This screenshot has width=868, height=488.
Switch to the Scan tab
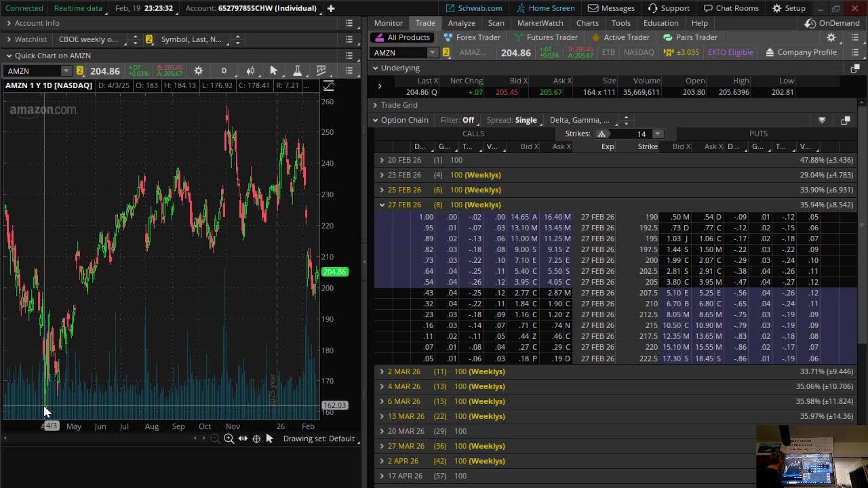tap(496, 23)
